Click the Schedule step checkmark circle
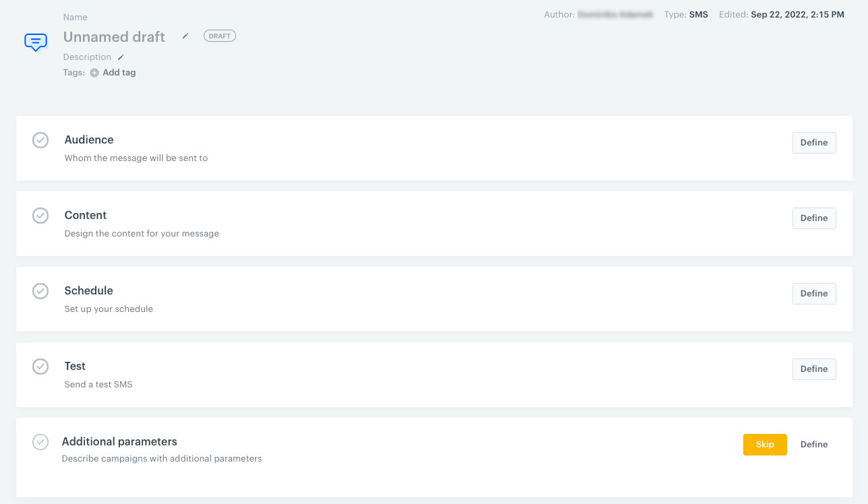 tap(40, 291)
